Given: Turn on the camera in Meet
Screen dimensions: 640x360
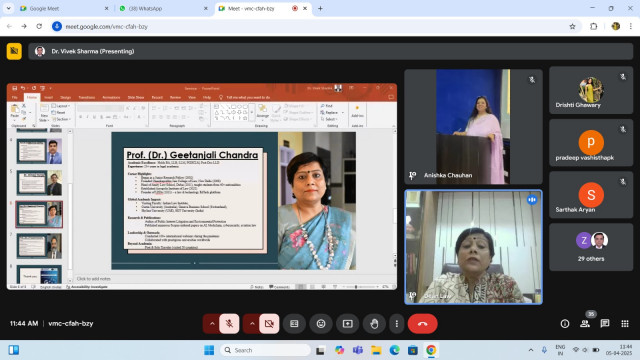Looking at the screenshot, I should (269, 324).
